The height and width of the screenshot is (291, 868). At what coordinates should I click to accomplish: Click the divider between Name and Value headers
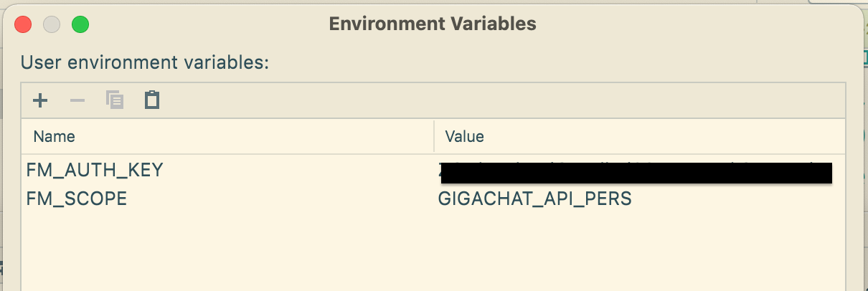434,136
